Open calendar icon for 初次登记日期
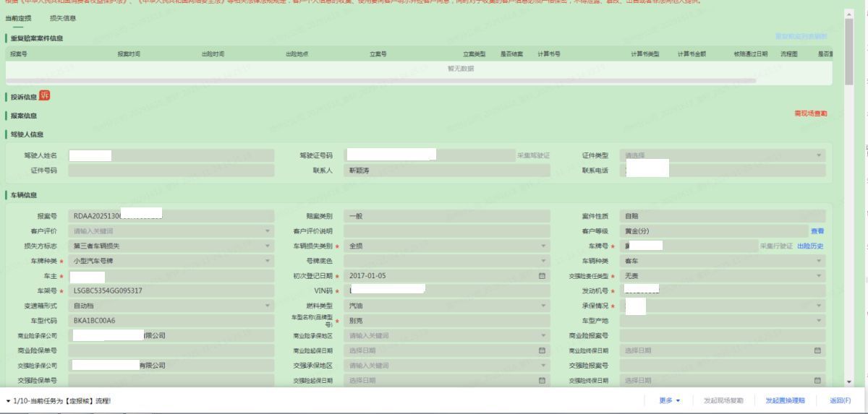 click(x=542, y=276)
